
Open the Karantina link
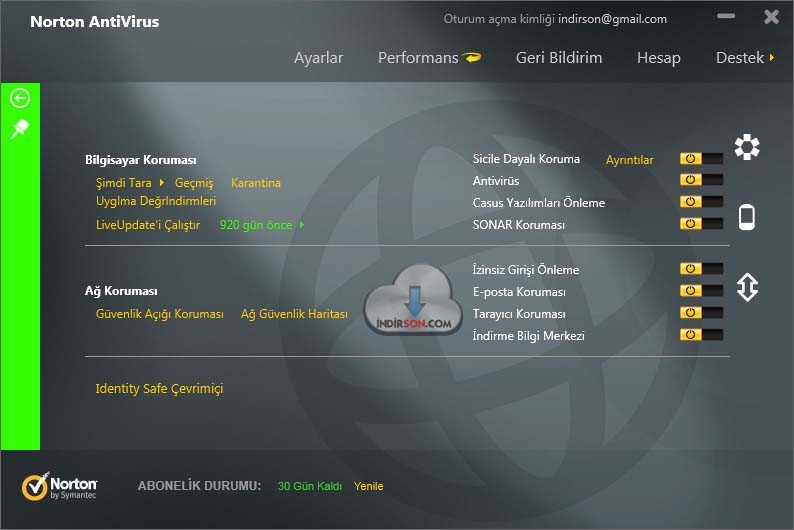pyautogui.click(x=256, y=183)
